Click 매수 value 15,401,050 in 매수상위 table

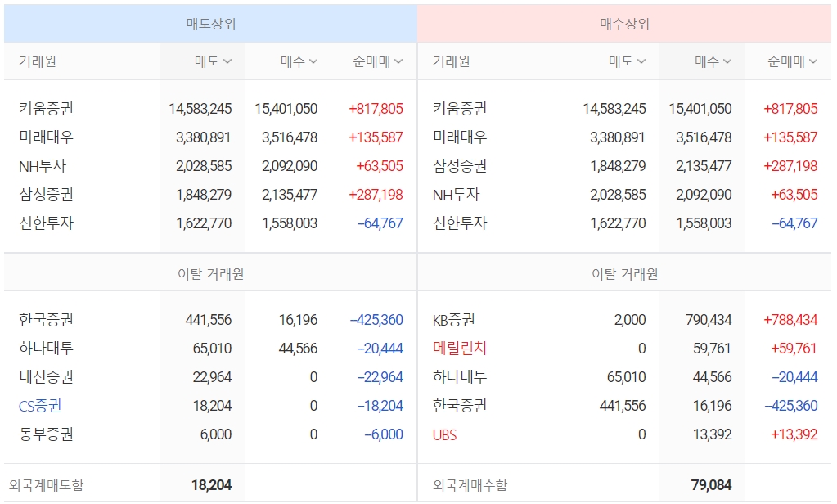[700, 108]
